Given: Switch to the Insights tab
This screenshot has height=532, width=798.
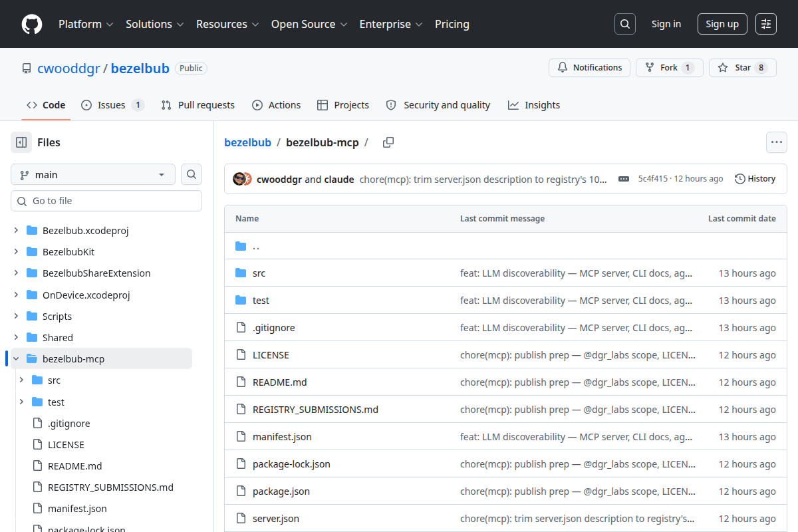Looking at the screenshot, I should (x=534, y=105).
